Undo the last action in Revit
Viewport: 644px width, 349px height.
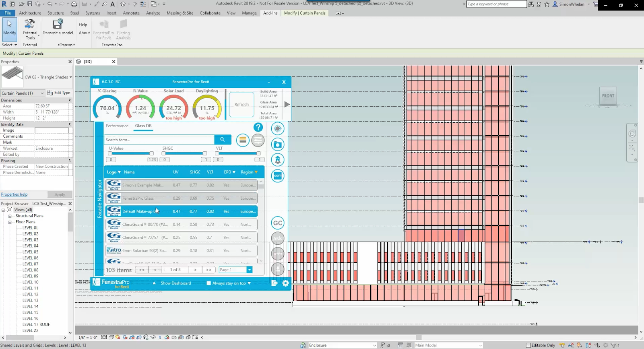tap(50, 4)
